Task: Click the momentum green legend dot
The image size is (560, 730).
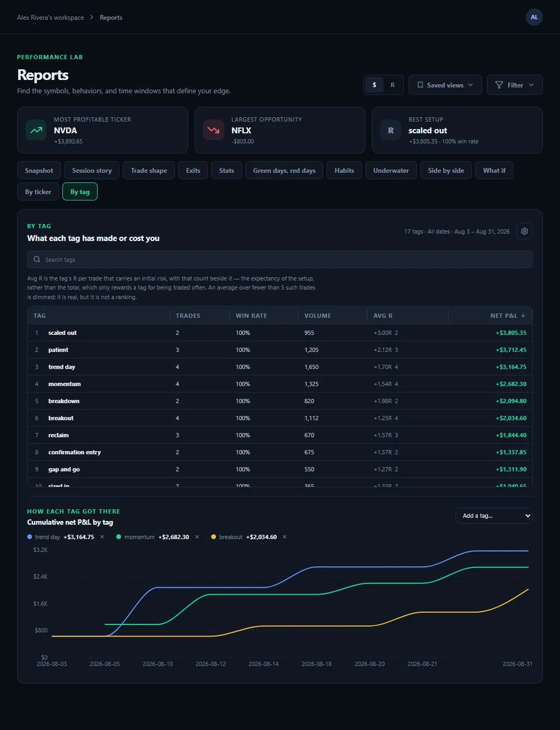Action: 119,537
